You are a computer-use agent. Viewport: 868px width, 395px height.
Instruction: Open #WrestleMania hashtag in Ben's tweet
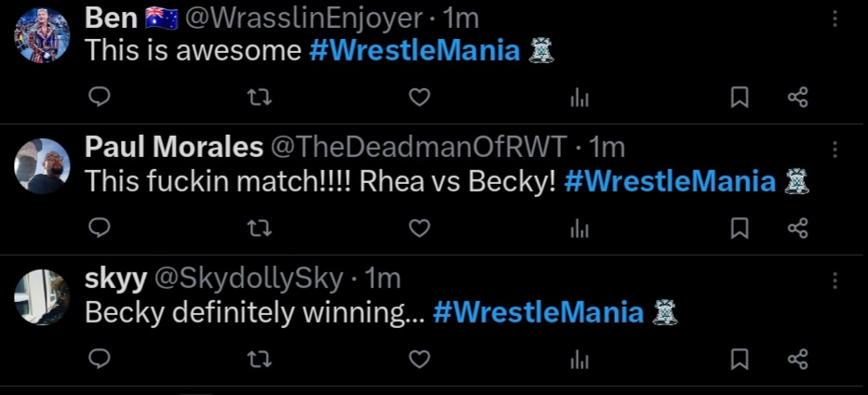tap(414, 50)
